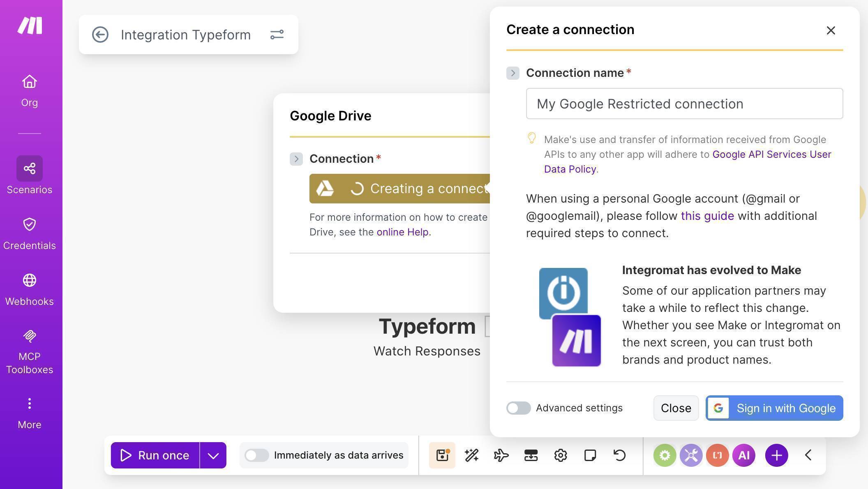Viewport: 868px width, 489px height.
Task: Open the Run once dropdown arrow
Action: [213, 455]
